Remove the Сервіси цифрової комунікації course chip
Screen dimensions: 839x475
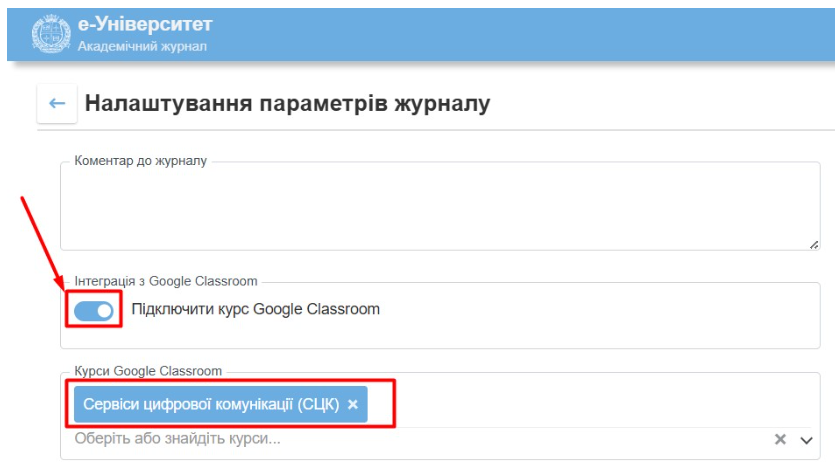(x=352, y=404)
